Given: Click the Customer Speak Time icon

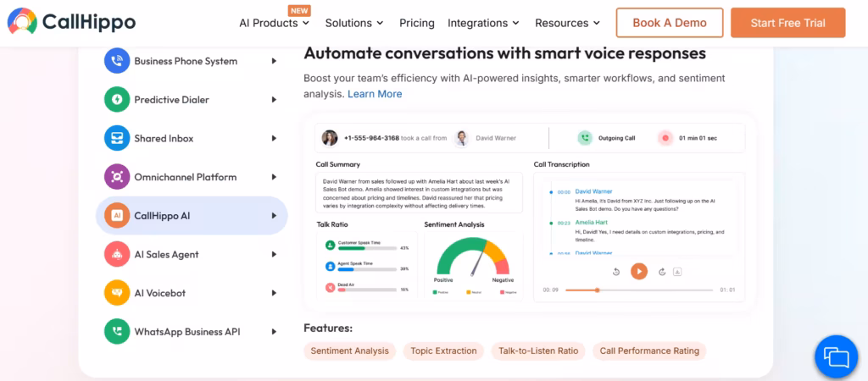Looking at the screenshot, I should tap(330, 245).
